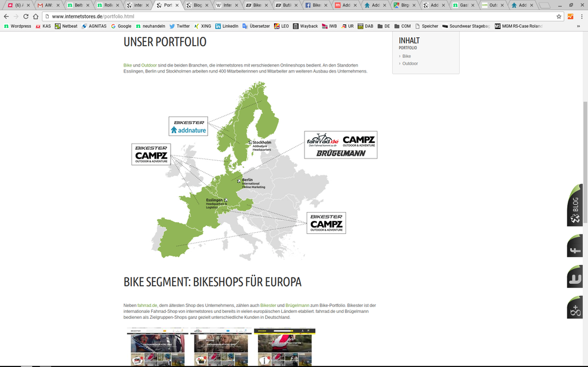The width and height of the screenshot is (588, 367).
Task: Open fahrrad.de link in bike segment paragraph
Action: [147, 306]
